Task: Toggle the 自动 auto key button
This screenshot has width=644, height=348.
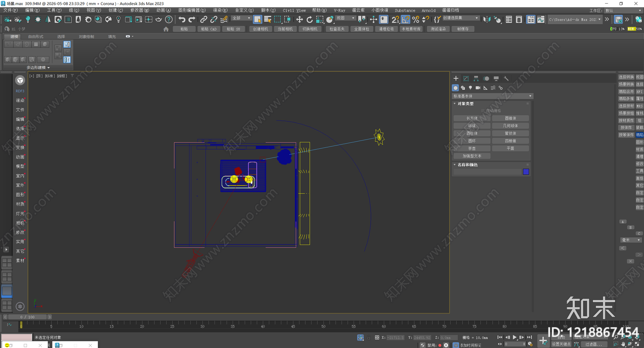Action: [561, 337]
